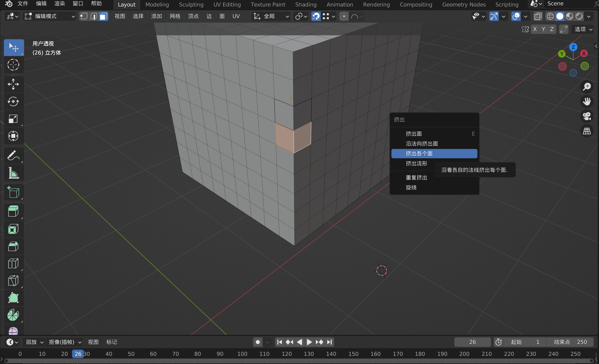Select the Extrude Region tool
The width and height of the screenshot is (599, 364).
coord(14,211)
